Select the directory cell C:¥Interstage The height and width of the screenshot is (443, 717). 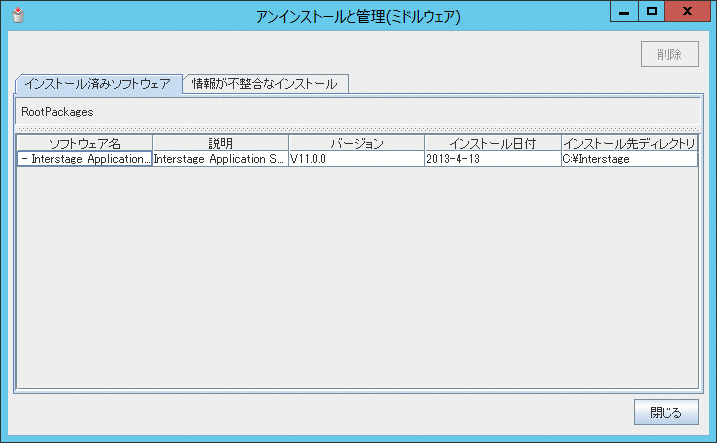click(x=629, y=159)
